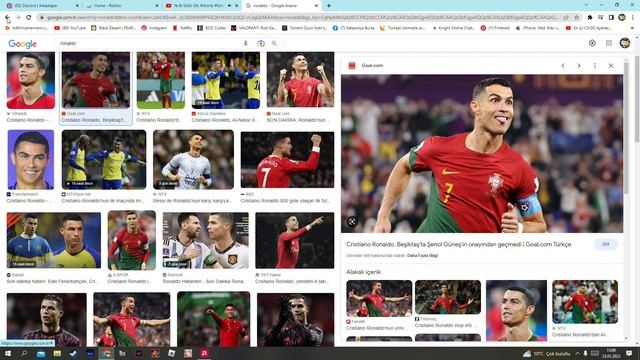Open Sabah Fenerbahçe Ronaldo thumbnail
This screenshot has width=640, height=360.
click(x=53, y=240)
